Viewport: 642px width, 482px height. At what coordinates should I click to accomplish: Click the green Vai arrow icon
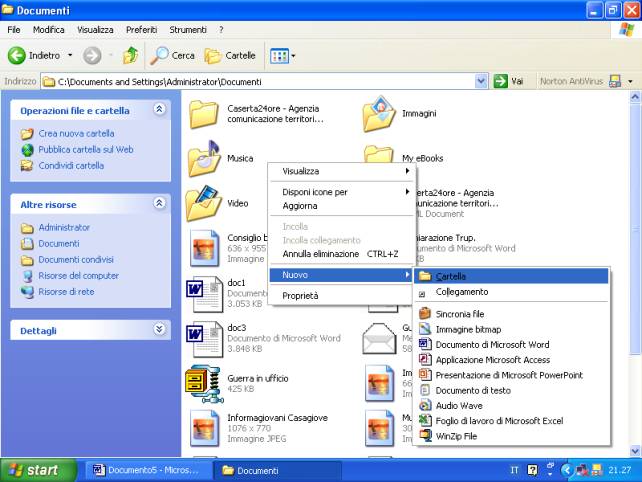tap(500, 81)
